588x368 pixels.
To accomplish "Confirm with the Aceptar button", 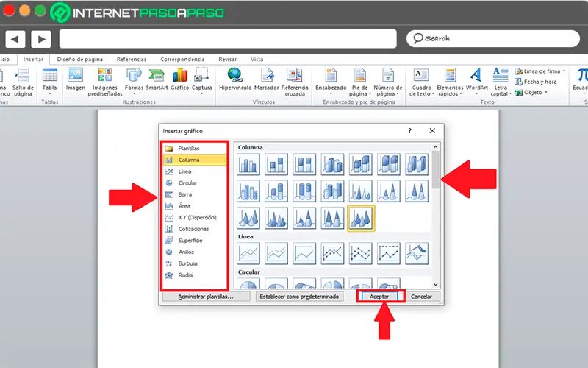I will click(x=379, y=297).
